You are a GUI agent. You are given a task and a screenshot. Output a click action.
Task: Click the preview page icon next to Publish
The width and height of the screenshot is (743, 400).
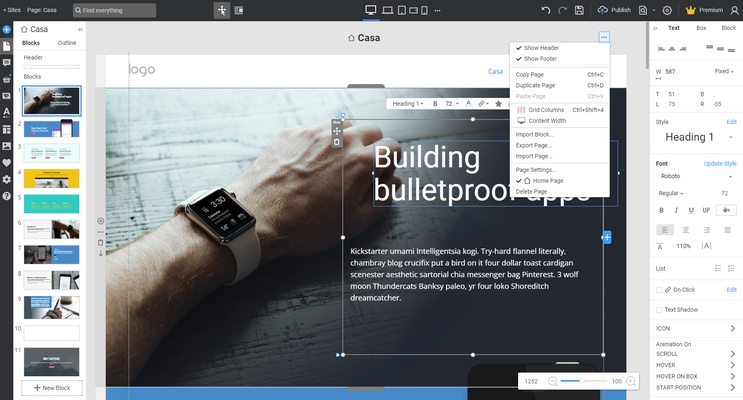643,10
